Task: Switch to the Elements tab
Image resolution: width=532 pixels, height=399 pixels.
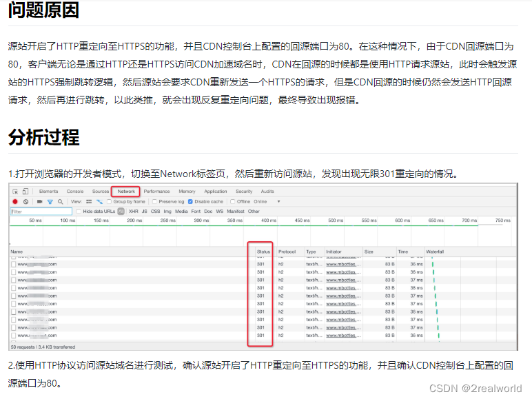Action: point(48,192)
